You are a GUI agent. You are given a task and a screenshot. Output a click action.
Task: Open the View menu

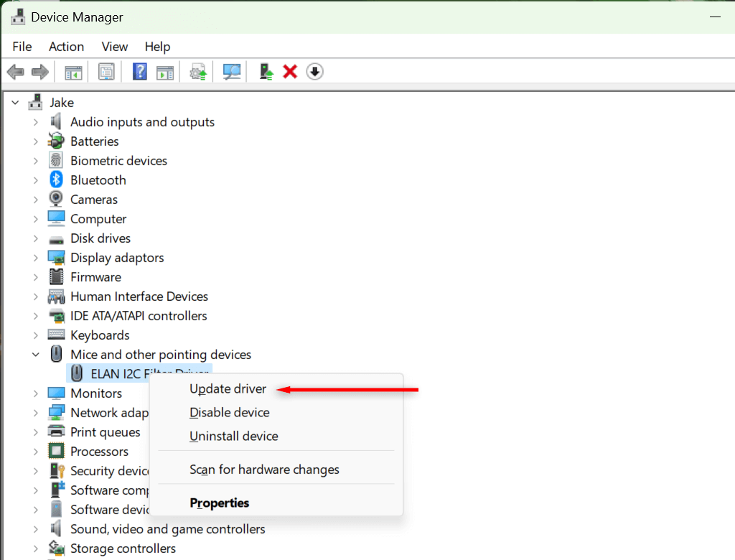click(x=114, y=47)
